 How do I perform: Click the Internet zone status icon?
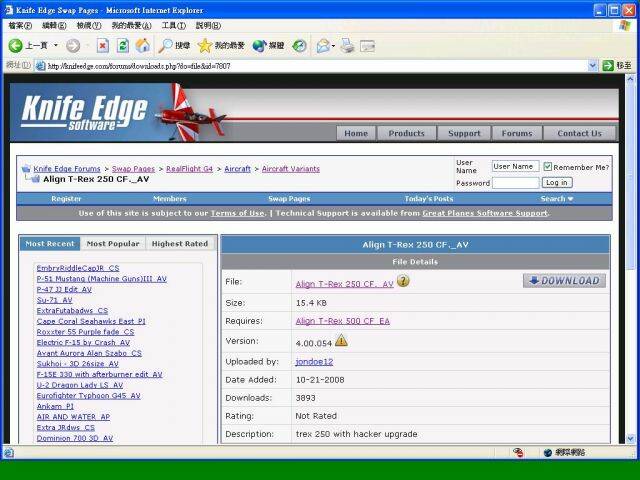click(548, 452)
